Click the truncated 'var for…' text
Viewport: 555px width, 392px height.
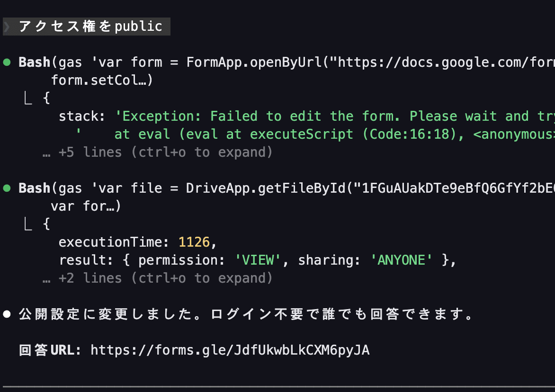coord(86,206)
